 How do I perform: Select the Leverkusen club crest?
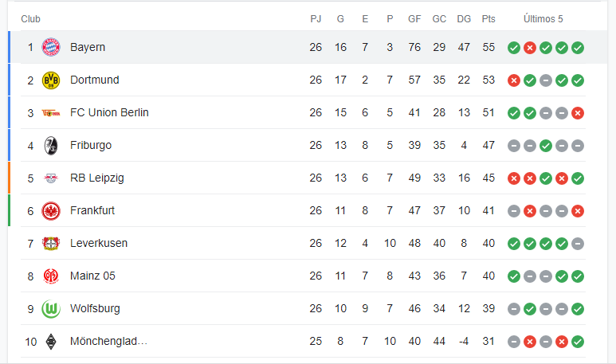point(51,244)
